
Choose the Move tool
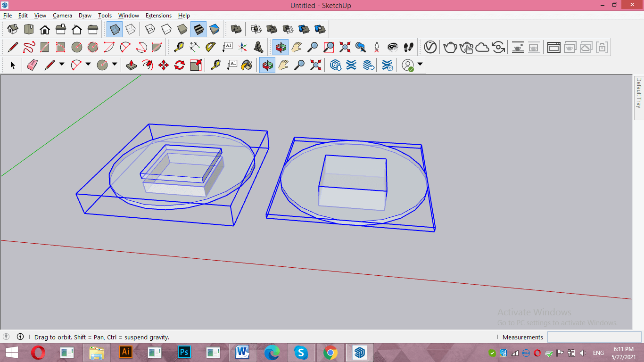[x=164, y=65]
